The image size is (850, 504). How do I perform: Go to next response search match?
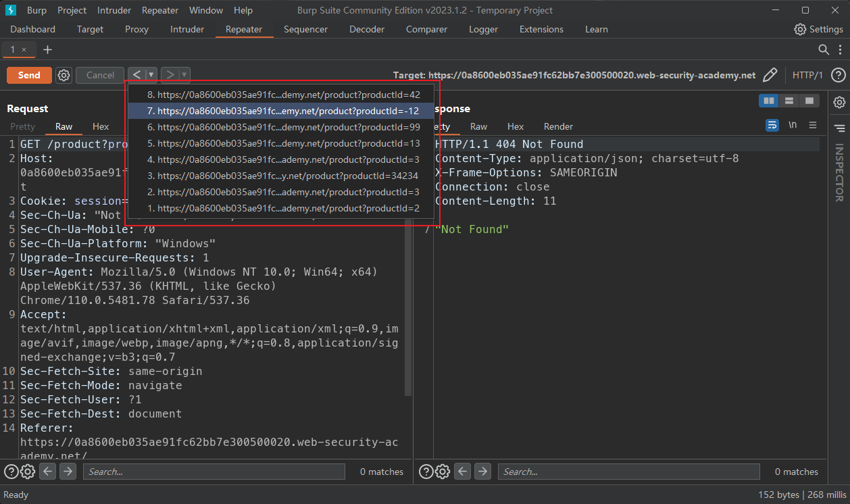click(x=482, y=472)
